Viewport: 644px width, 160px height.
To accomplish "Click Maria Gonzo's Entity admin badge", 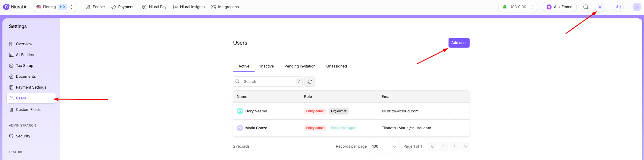I will [315, 128].
